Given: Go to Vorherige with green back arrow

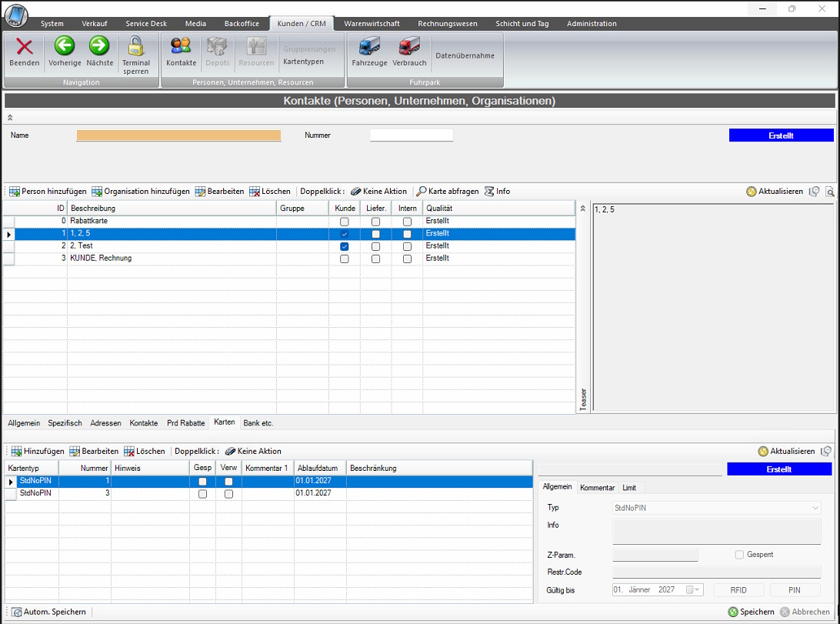Looking at the screenshot, I should (x=64, y=47).
